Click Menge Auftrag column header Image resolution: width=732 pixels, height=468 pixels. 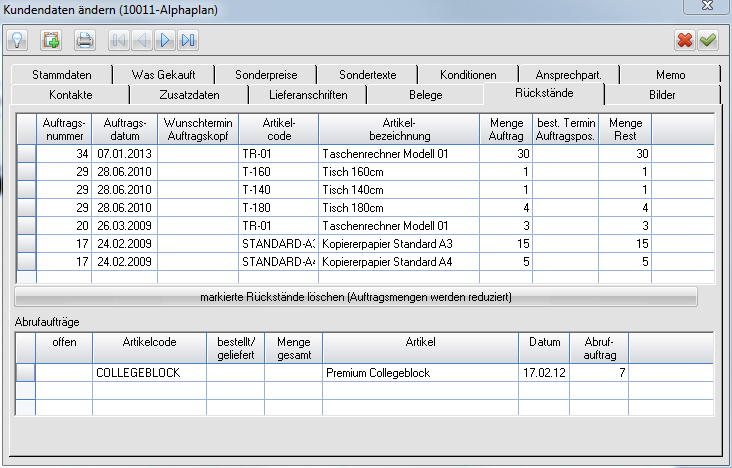click(506, 129)
